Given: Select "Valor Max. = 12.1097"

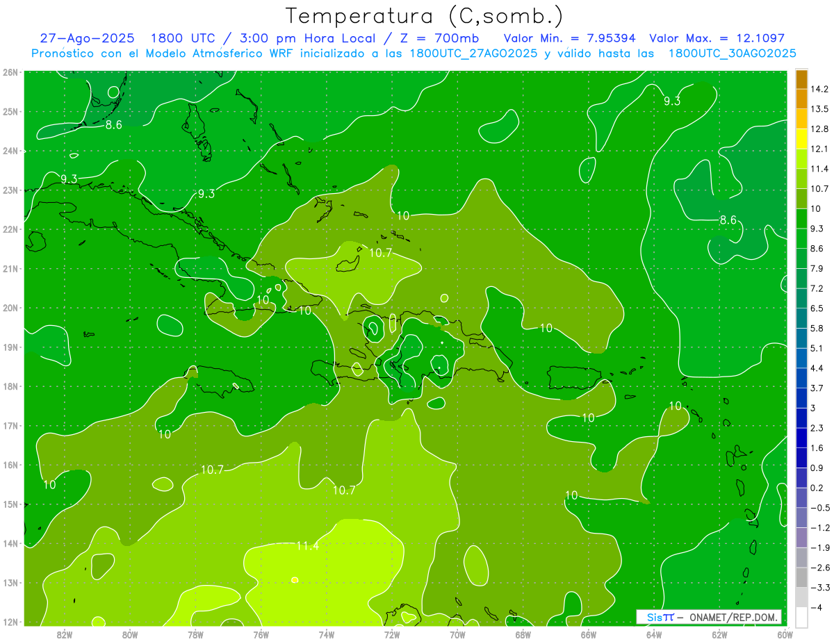Looking at the screenshot, I should pos(717,39).
